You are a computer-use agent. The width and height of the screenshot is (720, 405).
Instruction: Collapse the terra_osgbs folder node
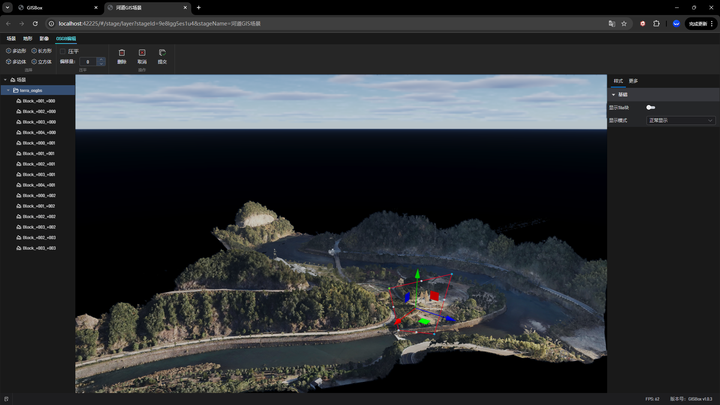coord(9,90)
